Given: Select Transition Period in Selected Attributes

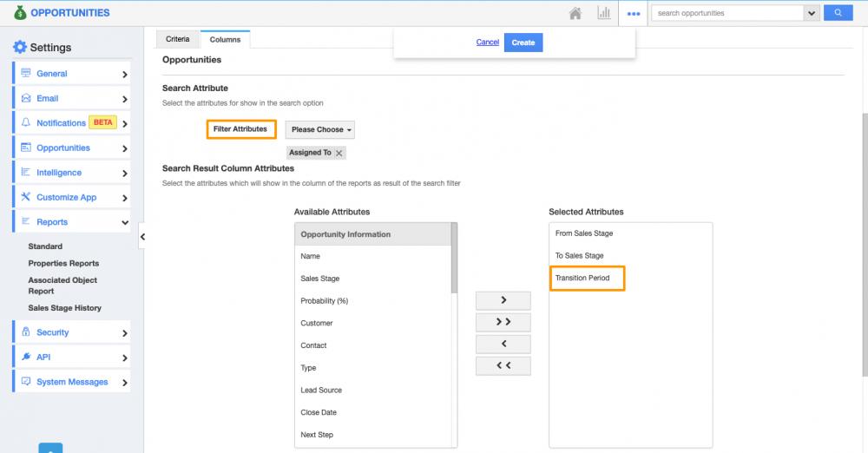Looking at the screenshot, I should (582, 279).
